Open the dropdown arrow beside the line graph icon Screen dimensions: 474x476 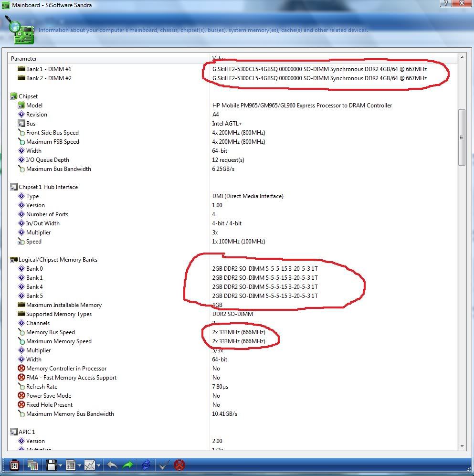pos(99,465)
